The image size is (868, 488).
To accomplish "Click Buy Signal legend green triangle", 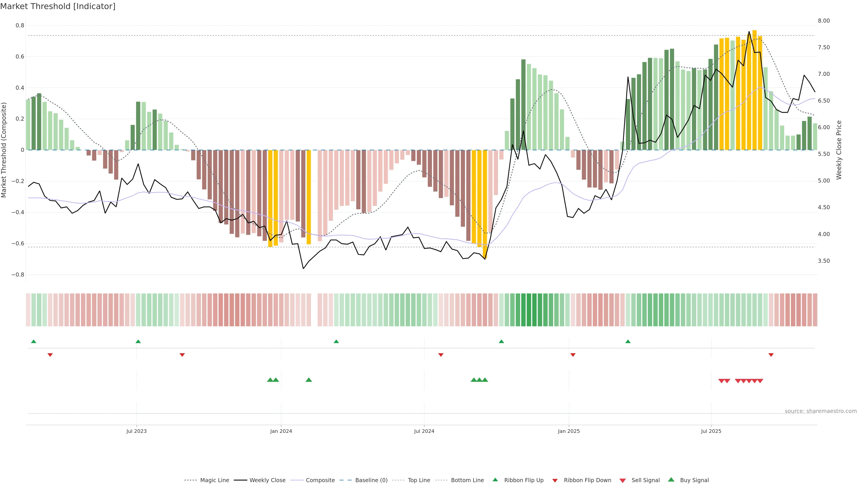I will (x=671, y=480).
